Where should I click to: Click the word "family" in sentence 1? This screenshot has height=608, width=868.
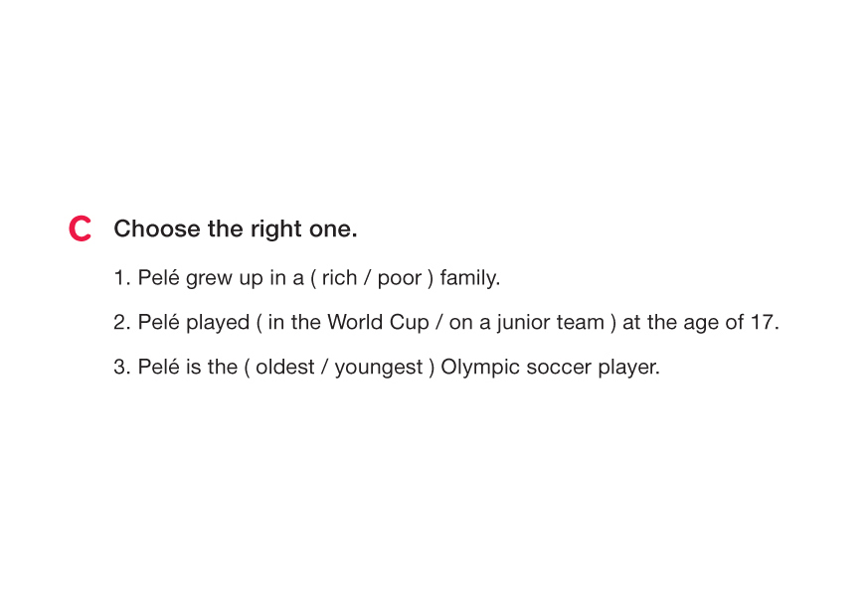coord(468,278)
